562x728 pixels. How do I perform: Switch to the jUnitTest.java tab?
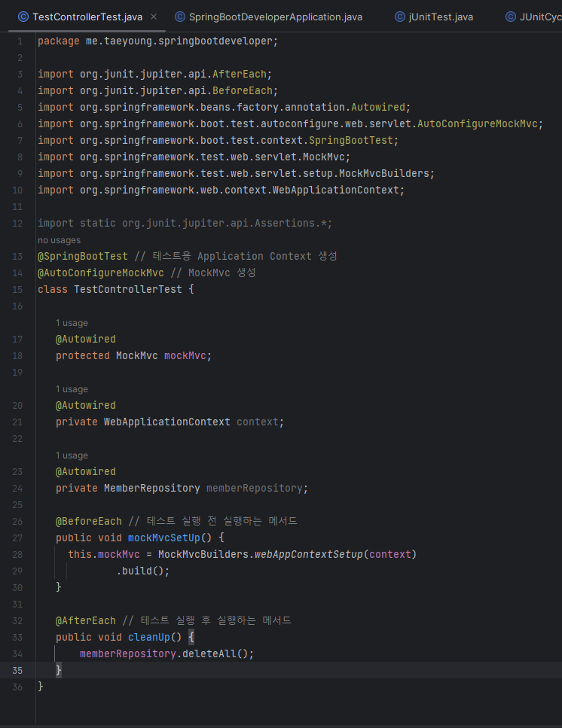point(441,17)
